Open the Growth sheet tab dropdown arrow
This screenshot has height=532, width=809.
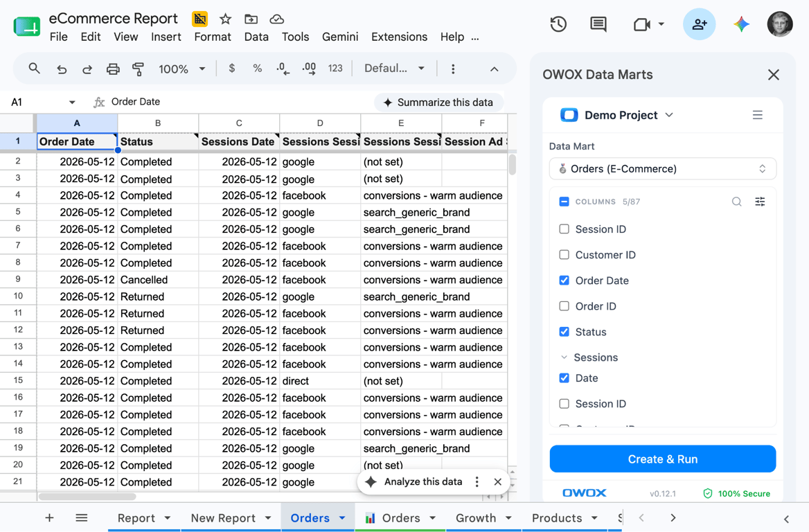point(508,518)
